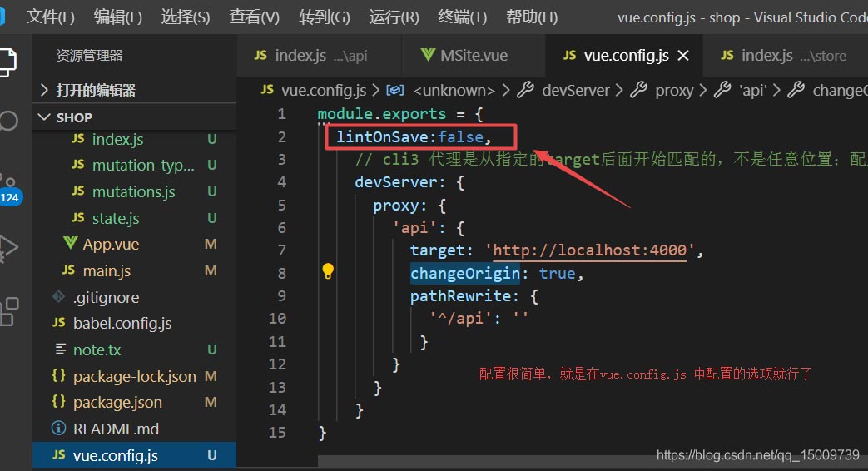Open App.vue in the explorer

(135, 244)
